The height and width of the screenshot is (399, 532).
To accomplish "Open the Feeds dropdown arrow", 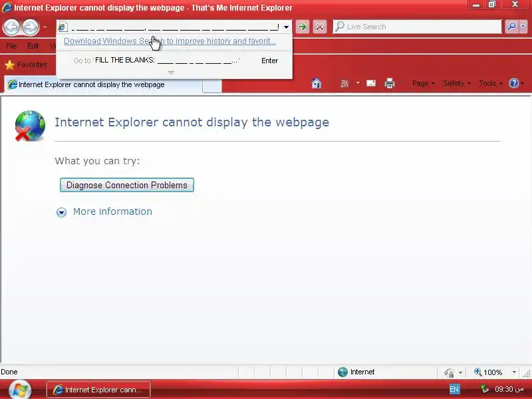I will [x=358, y=83].
